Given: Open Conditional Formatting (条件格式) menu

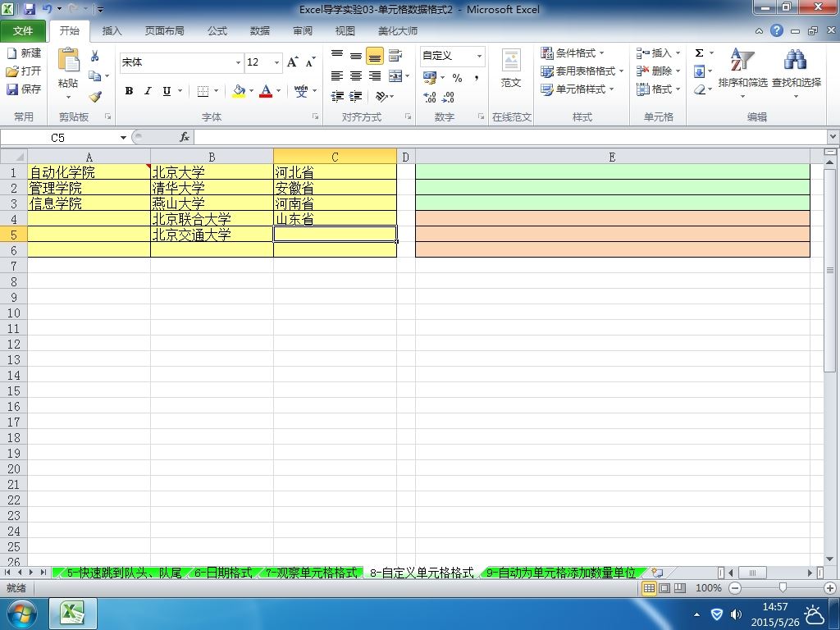Looking at the screenshot, I should 572,53.
